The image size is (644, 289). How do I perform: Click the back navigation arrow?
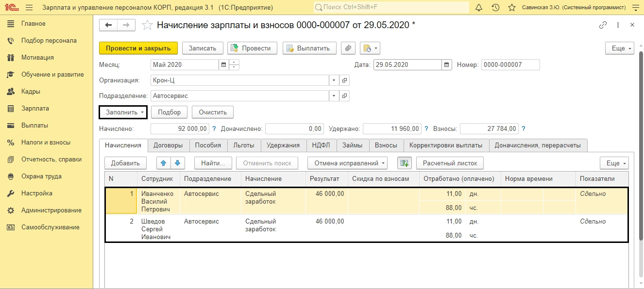click(108, 25)
